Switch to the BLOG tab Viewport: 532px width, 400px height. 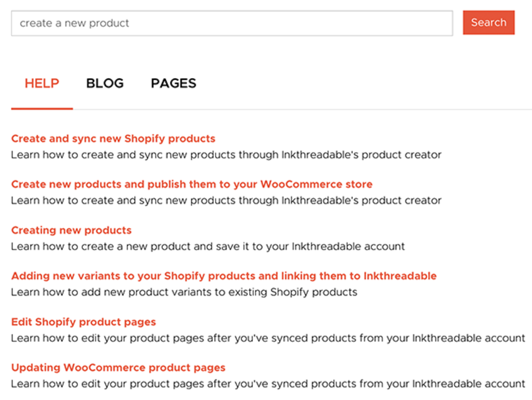pos(105,83)
